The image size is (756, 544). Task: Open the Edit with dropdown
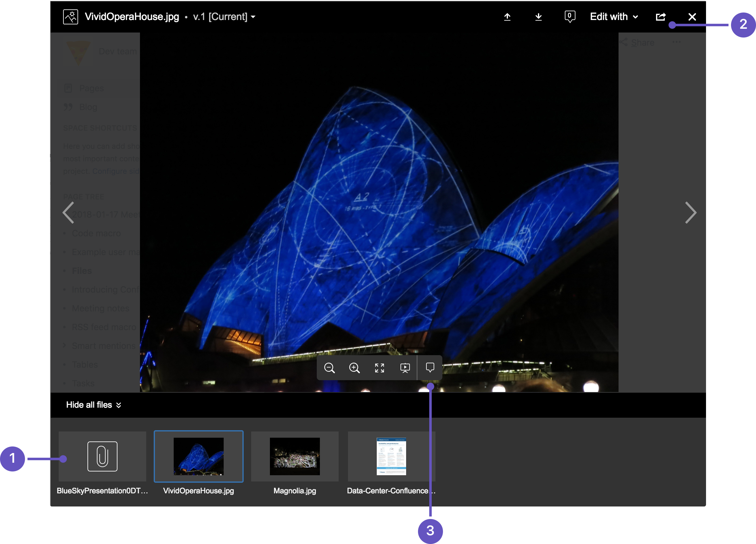pos(614,17)
